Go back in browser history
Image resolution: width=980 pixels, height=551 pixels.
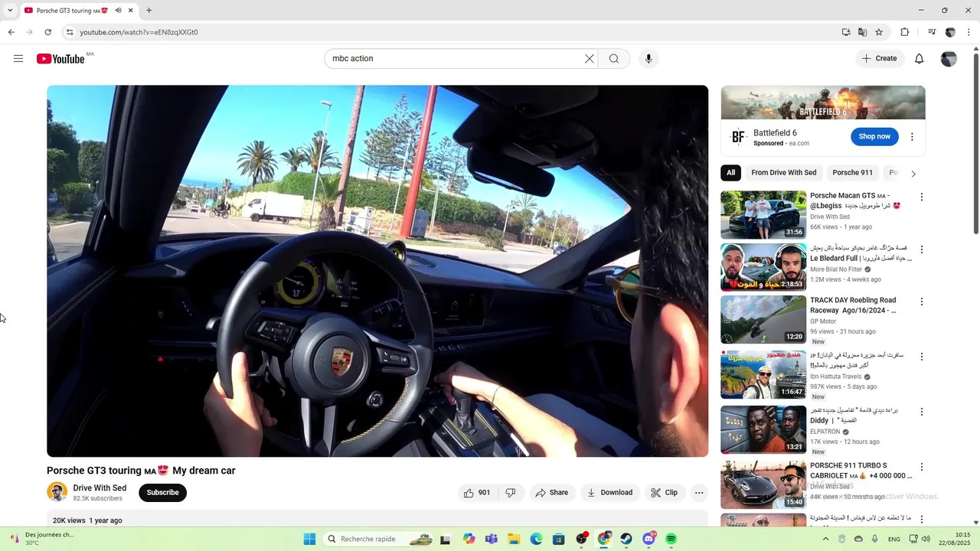pos(11,32)
